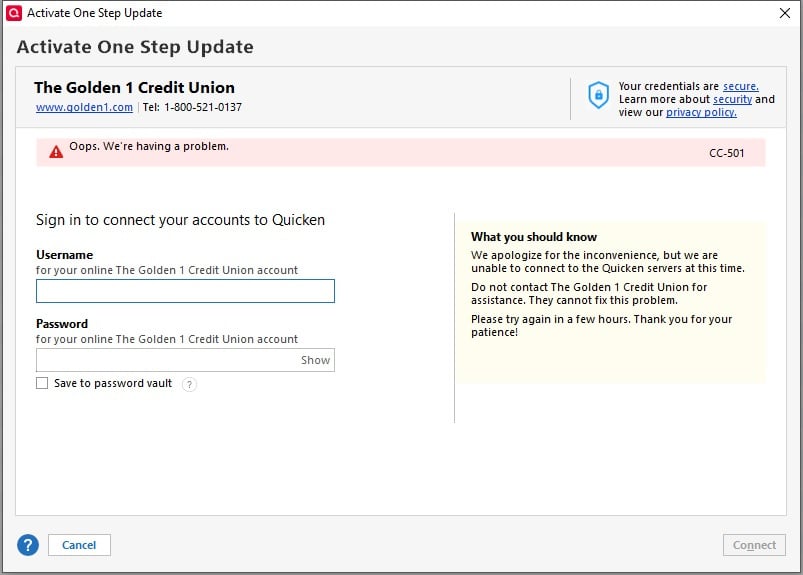Click the large 'Activate One Step Update' heading

pos(135,47)
